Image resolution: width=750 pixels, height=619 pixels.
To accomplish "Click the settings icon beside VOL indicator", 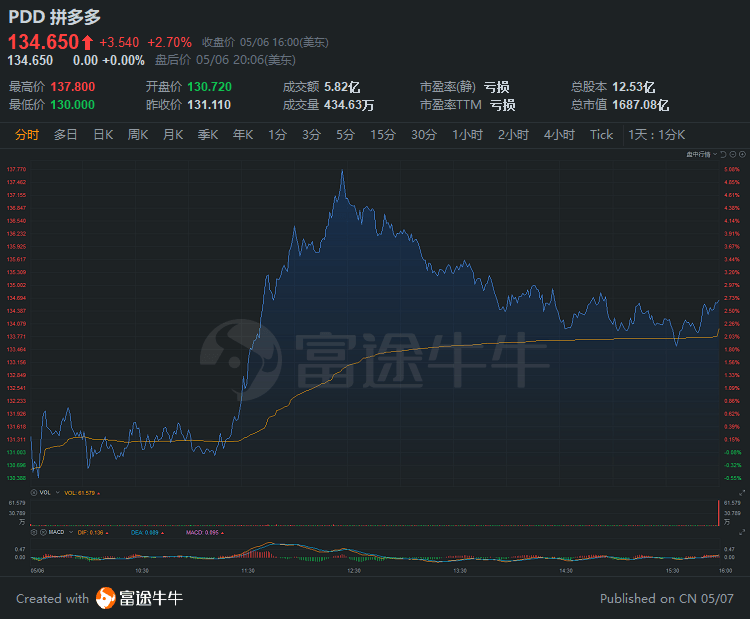I will (34, 493).
